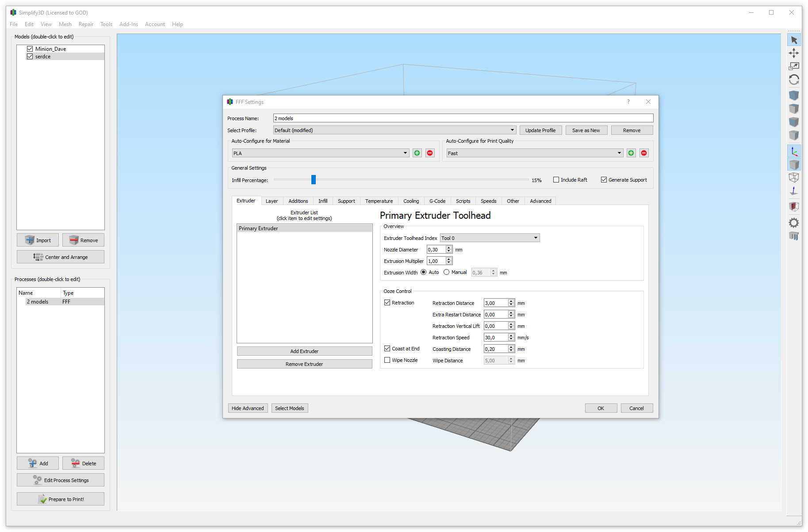This screenshot has height=532, width=808.
Task: Click the Add Extruder button
Action: (304, 351)
